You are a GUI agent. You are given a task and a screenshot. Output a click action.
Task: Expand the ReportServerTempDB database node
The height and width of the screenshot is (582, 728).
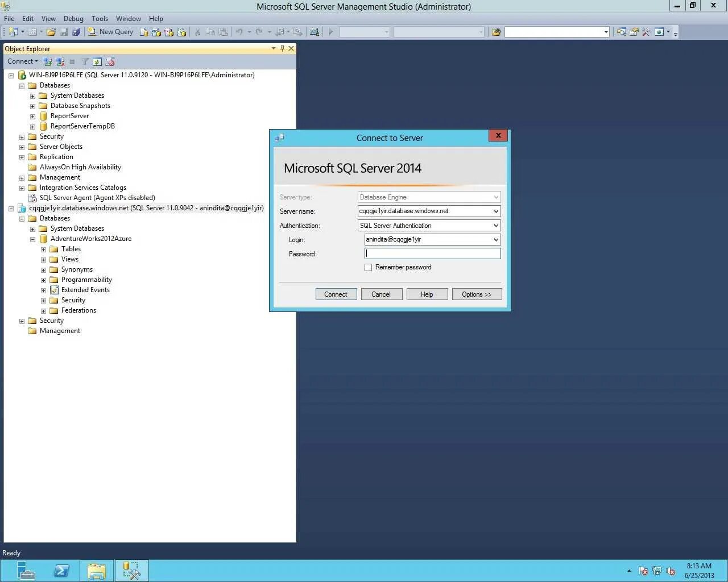coord(32,127)
